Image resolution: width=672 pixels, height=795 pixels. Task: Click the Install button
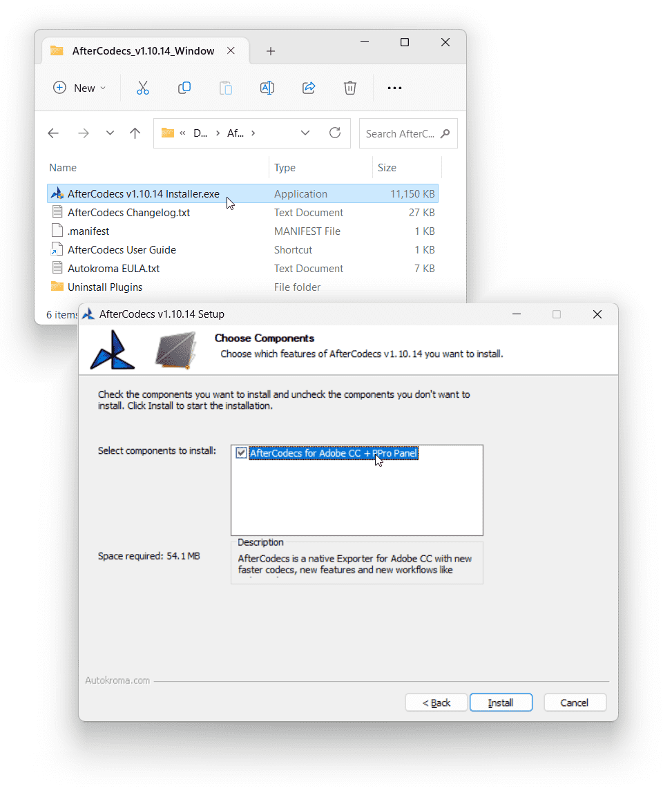click(x=501, y=702)
